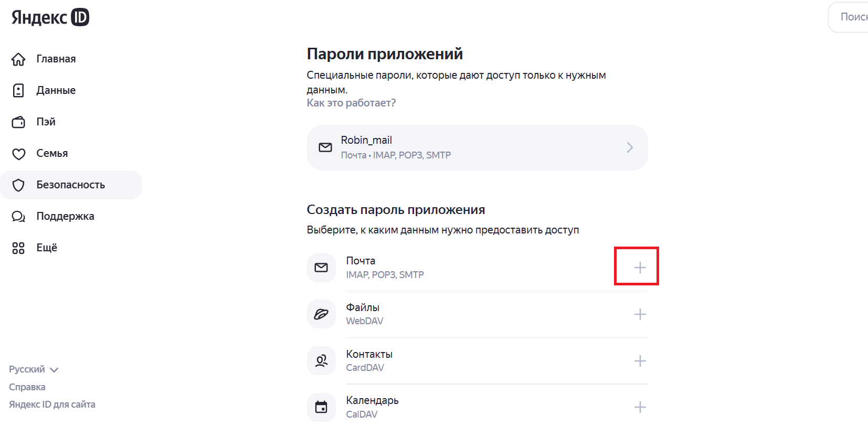The image size is (868, 426).
Task: Open Поддержка from the sidebar
Action: [66, 216]
